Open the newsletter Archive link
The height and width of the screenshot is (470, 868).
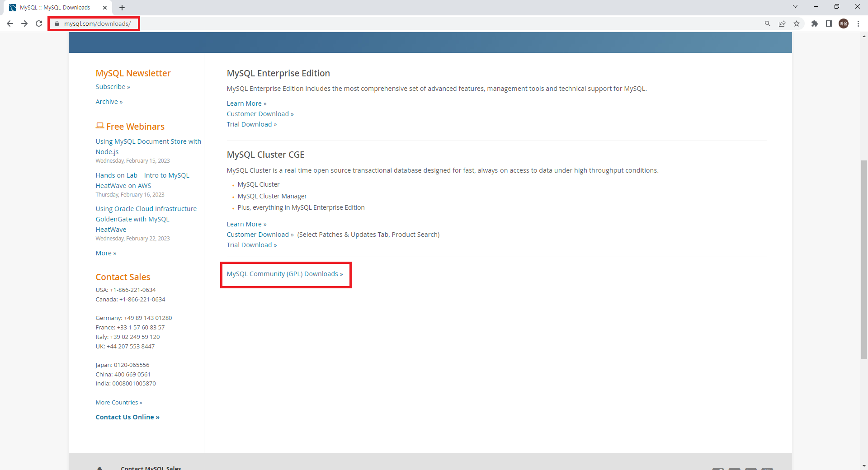pyautogui.click(x=109, y=102)
